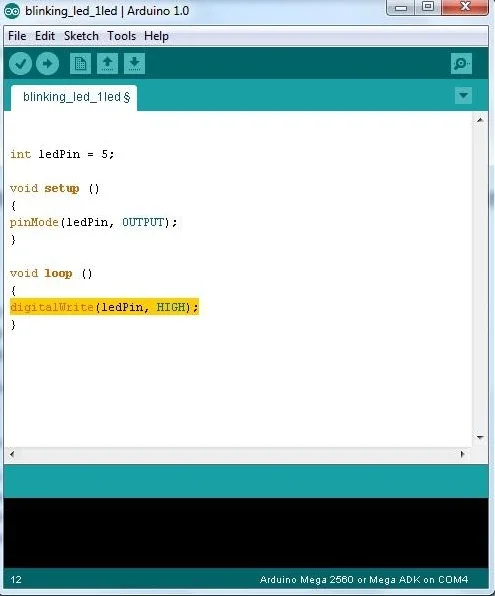This screenshot has height=596, width=495.
Task: Click the horizontal scrollbar right arrow
Action: click(x=462, y=454)
